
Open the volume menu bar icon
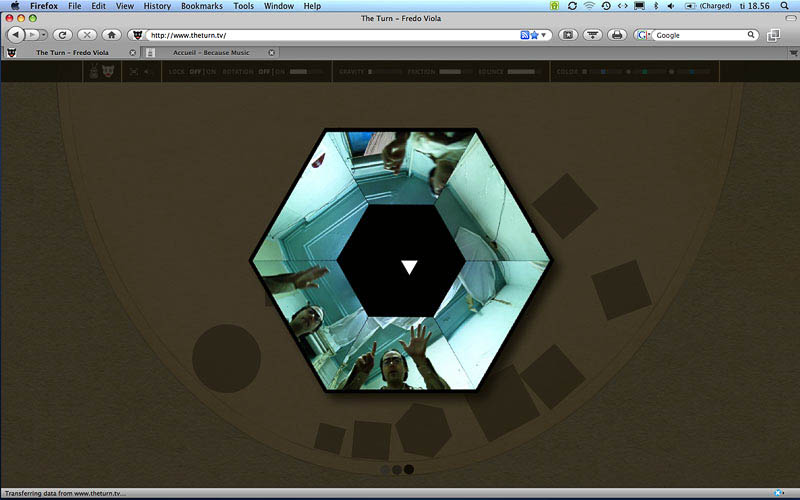tap(671, 6)
